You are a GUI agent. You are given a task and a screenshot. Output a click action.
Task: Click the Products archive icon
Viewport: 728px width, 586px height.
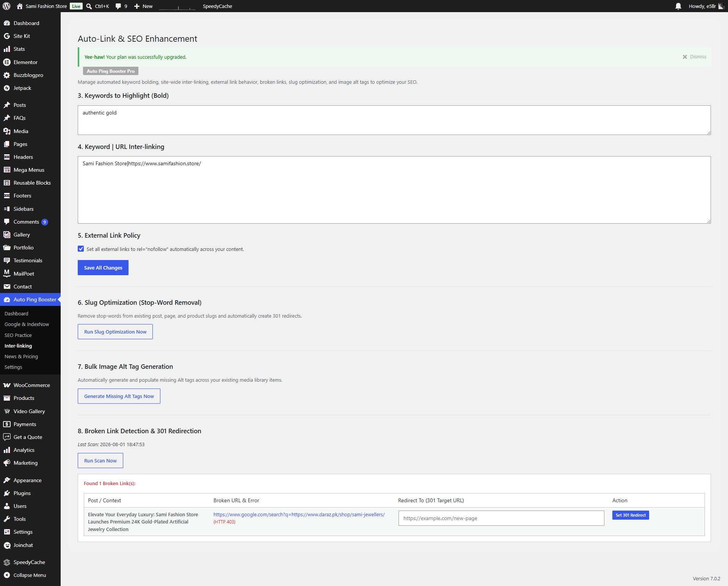point(7,398)
